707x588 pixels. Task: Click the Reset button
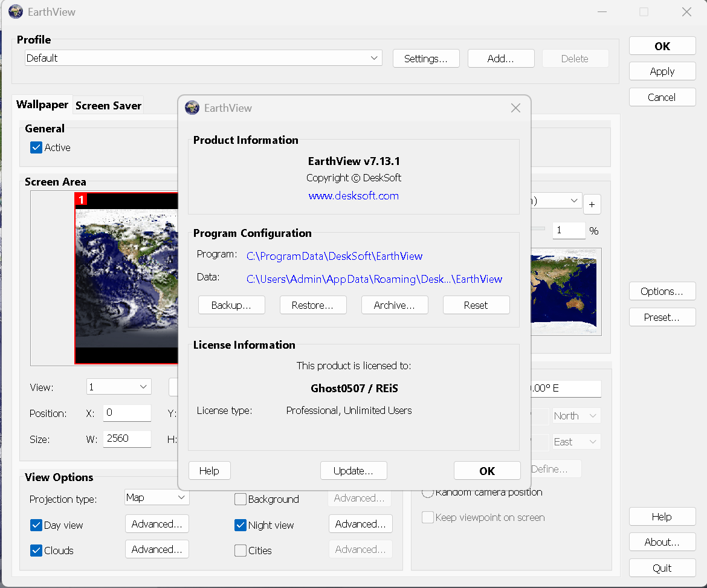tap(476, 305)
